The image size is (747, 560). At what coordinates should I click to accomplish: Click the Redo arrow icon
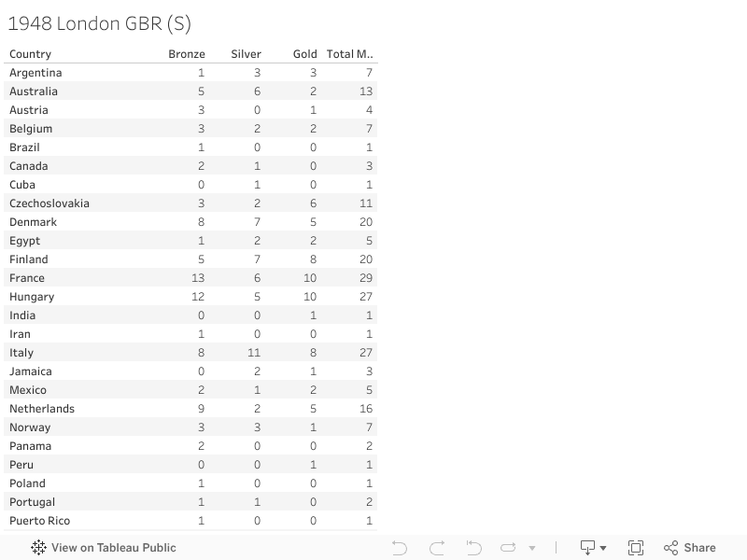pyautogui.click(x=437, y=548)
